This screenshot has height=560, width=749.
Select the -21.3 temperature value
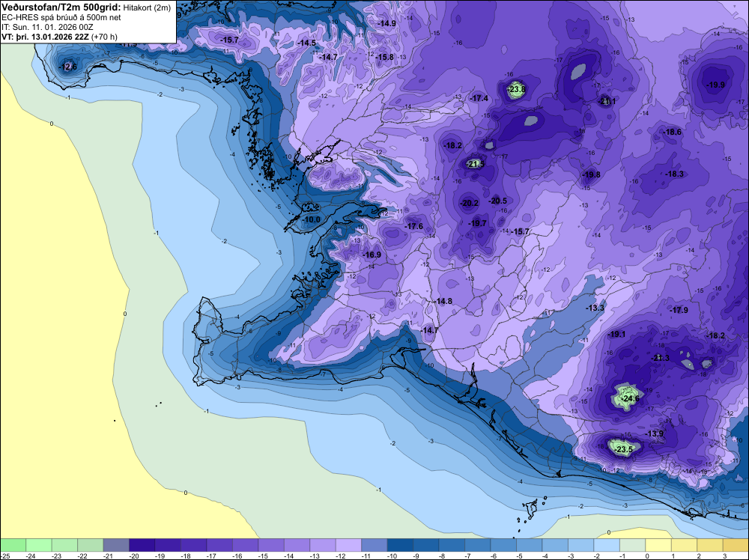pos(661,358)
